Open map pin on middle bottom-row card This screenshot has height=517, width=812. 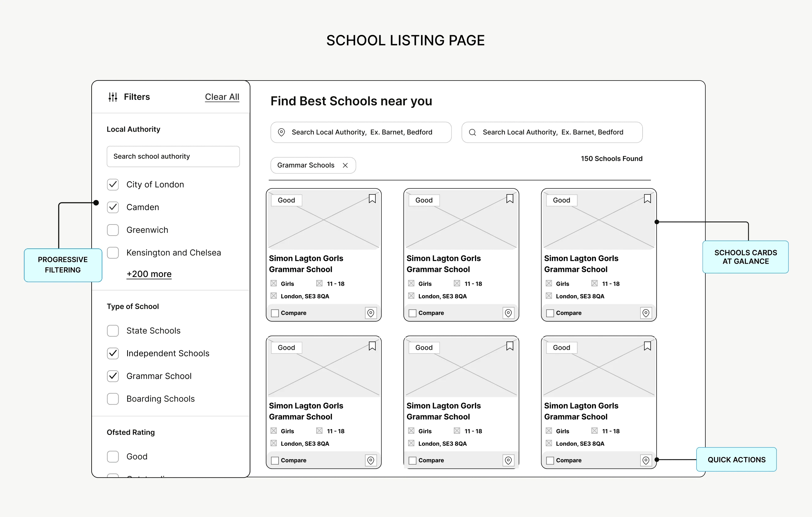click(509, 460)
